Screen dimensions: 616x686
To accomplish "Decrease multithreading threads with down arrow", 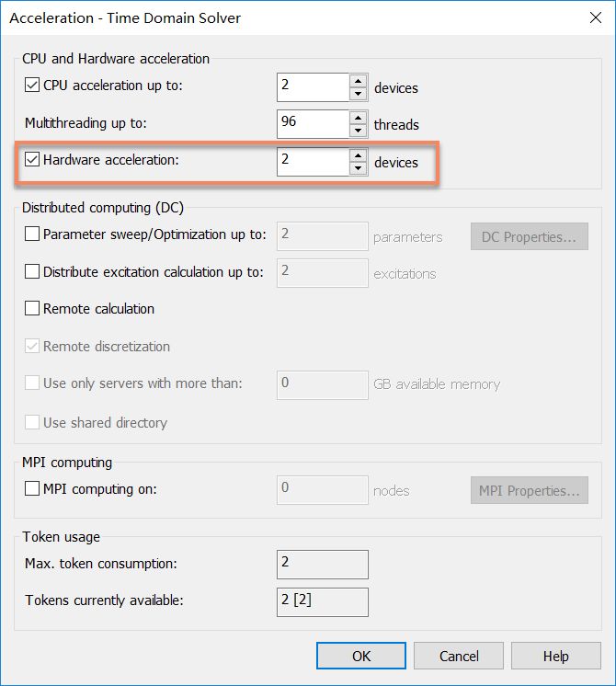I will (359, 131).
